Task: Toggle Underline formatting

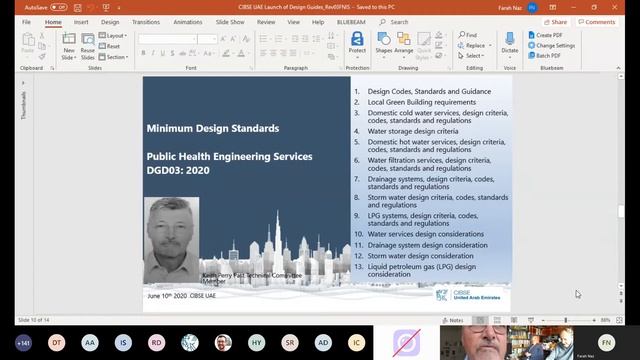Action: pyautogui.click(x=163, y=53)
